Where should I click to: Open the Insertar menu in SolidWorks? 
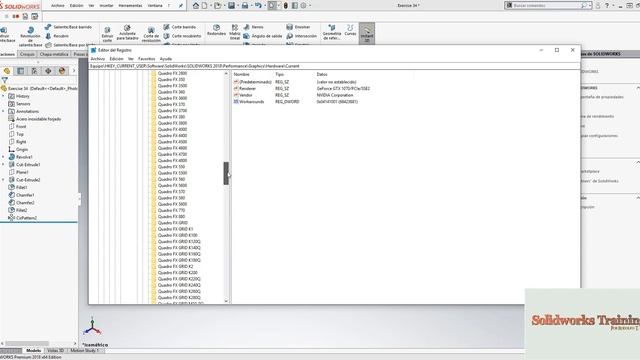[x=106, y=6]
